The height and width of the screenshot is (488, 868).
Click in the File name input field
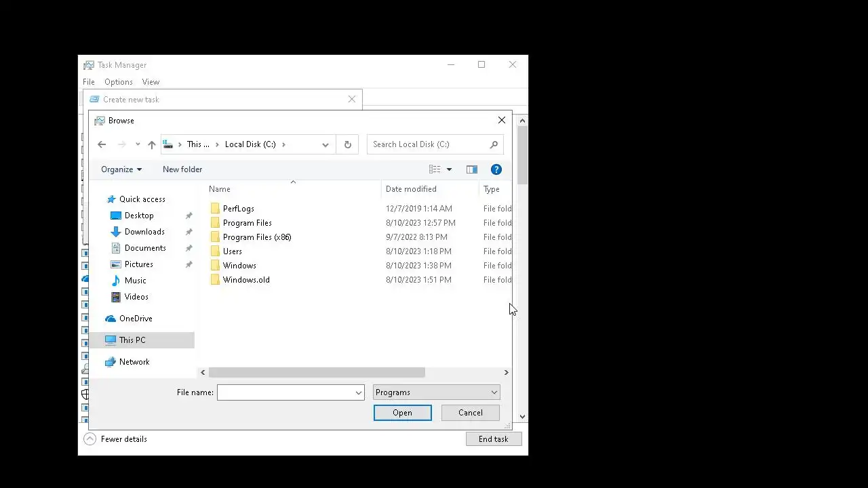pyautogui.click(x=285, y=392)
